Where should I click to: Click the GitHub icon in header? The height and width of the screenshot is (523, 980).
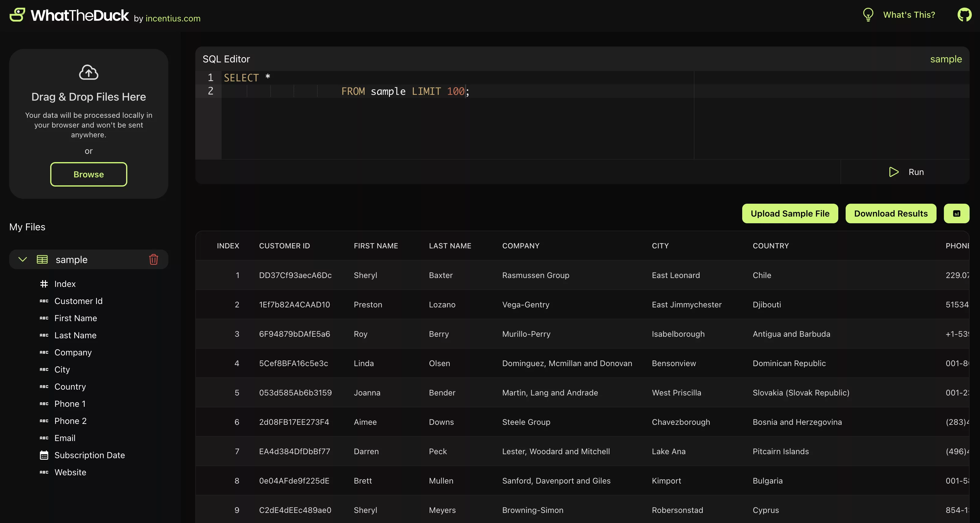click(x=964, y=15)
